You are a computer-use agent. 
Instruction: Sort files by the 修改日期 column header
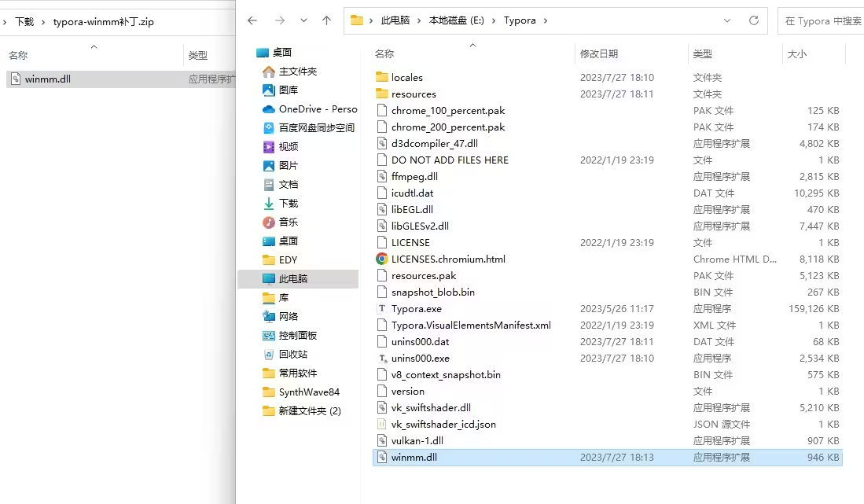tap(599, 54)
